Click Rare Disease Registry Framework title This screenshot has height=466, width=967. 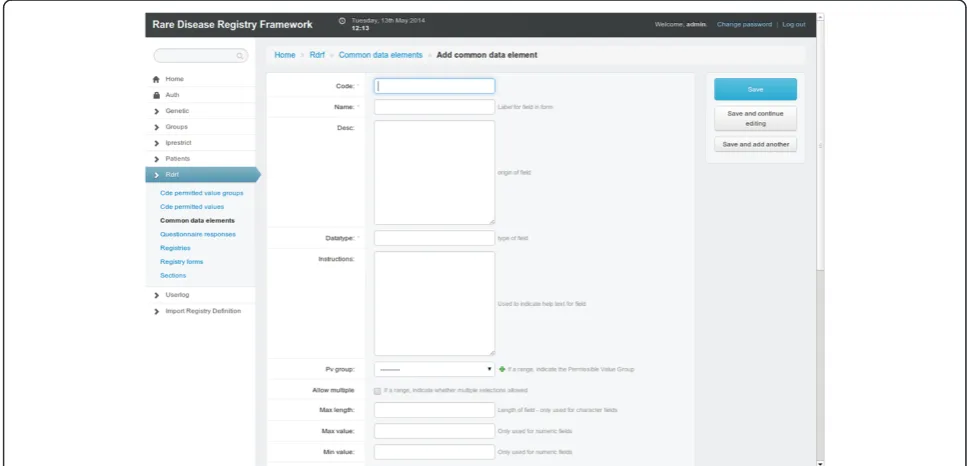click(x=232, y=25)
